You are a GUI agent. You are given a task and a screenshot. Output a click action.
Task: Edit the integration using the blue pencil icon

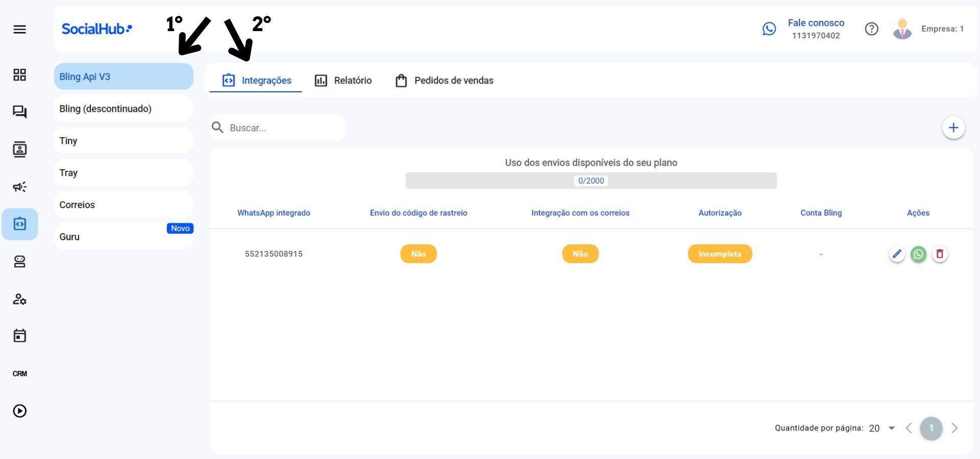897,254
